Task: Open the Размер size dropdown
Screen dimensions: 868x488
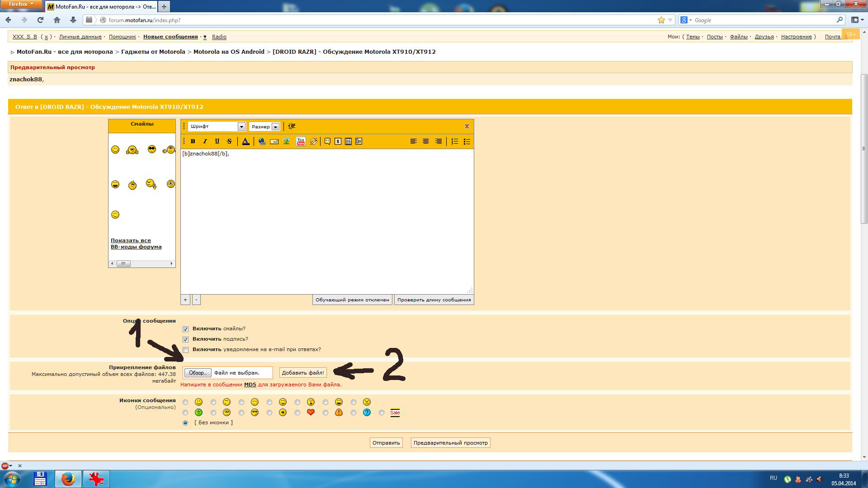Action: click(264, 127)
